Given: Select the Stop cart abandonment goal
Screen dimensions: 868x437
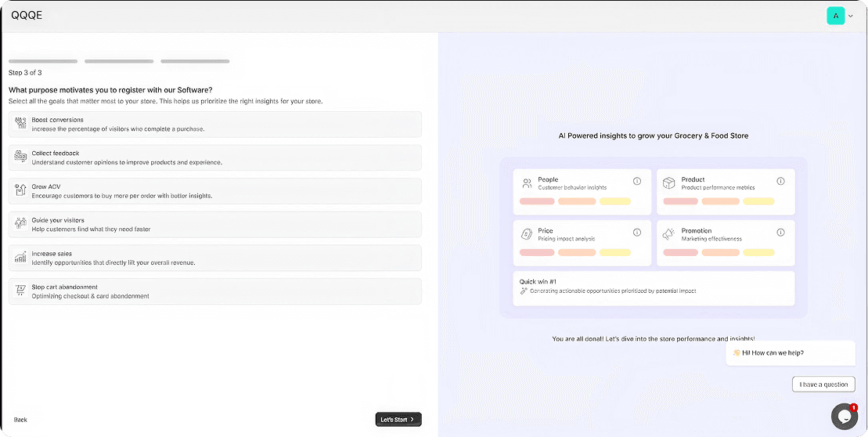Looking at the screenshot, I should tap(214, 291).
